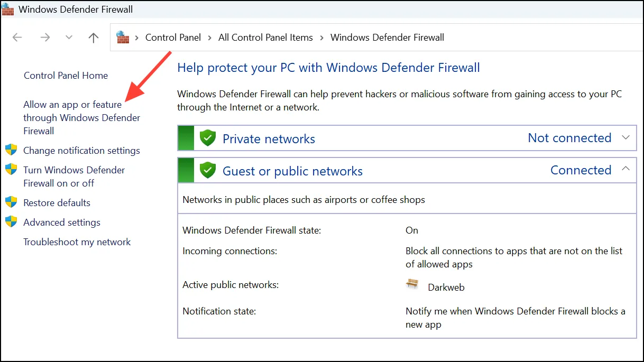Select Windows Defender Firewall breadcrumb

387,38
